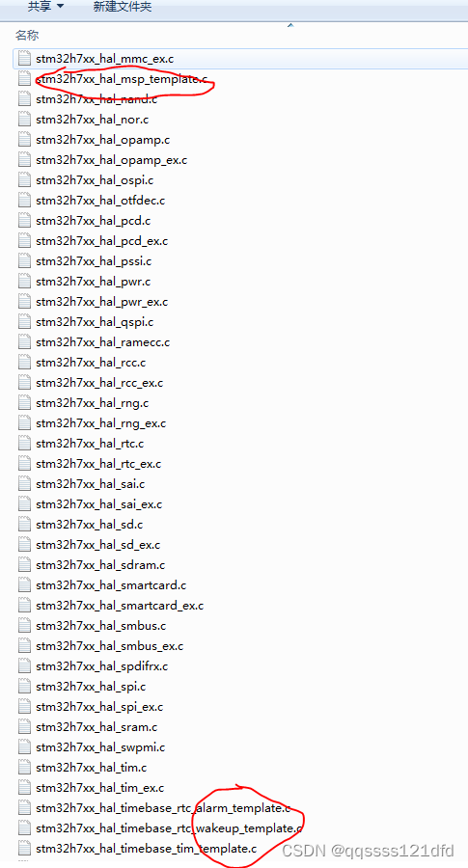
Task: Click file icon beside stm32h7xx_hal_rtc.c
Action: pos(24,444)
